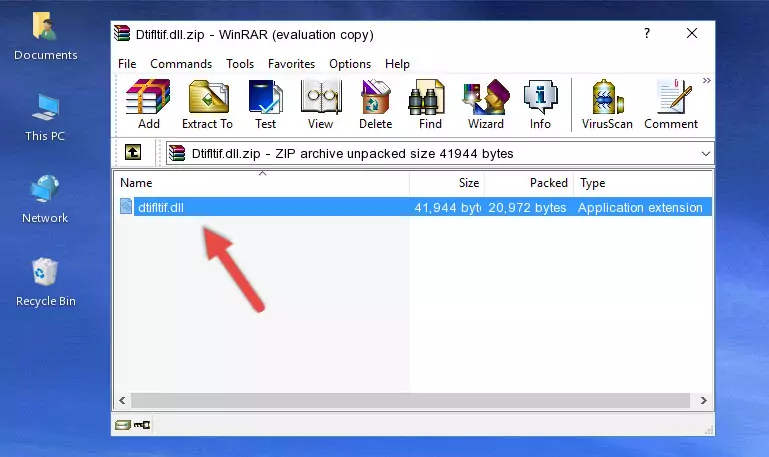
Task: Open the Options menu
Action: coord(350,64)
